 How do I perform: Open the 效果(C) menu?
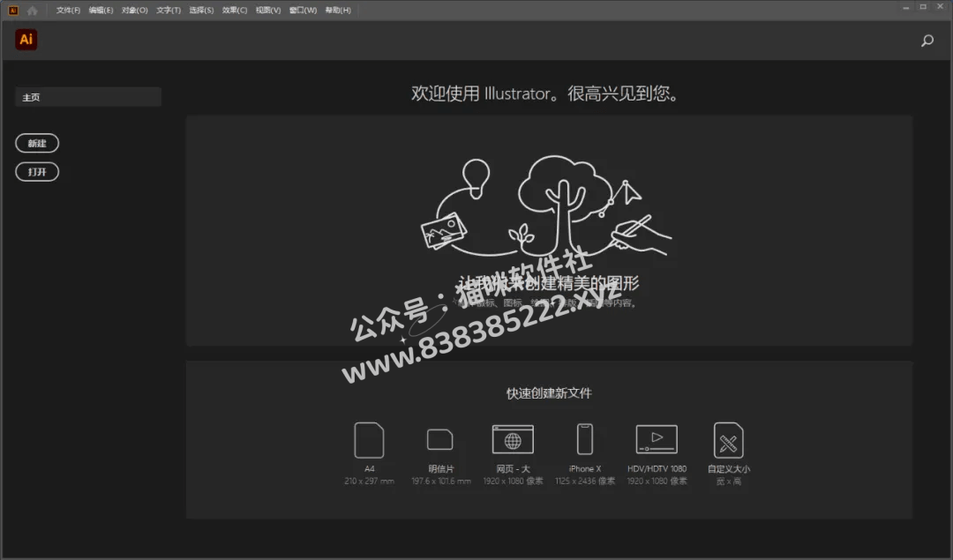[x=235, y=11]
